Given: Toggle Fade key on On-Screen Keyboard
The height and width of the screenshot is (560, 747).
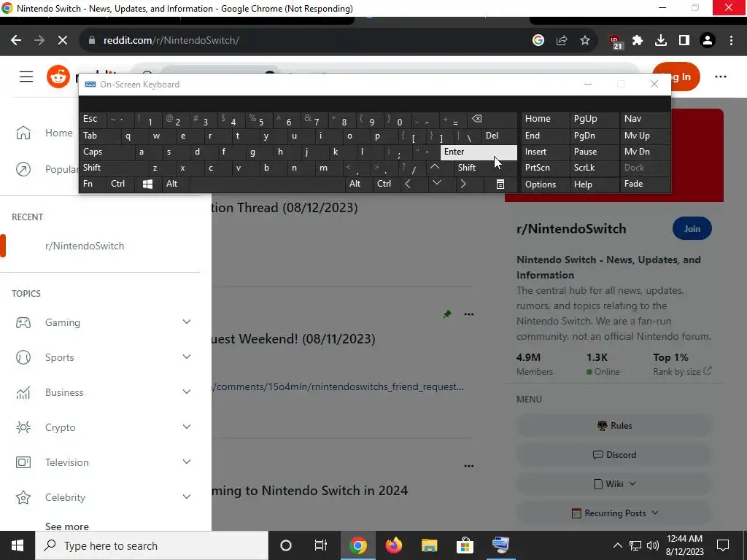Looking at the screenshot, I should tap(644, 184).
